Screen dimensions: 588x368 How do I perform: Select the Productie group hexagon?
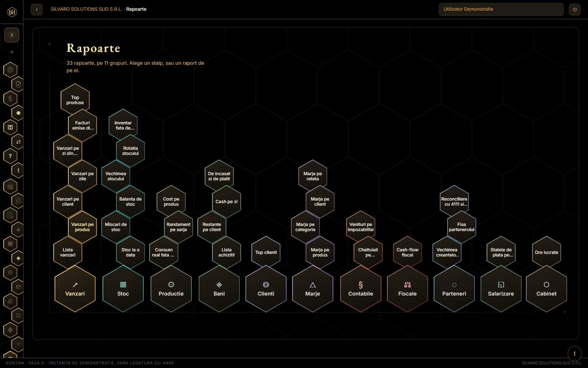coord(171,289)
